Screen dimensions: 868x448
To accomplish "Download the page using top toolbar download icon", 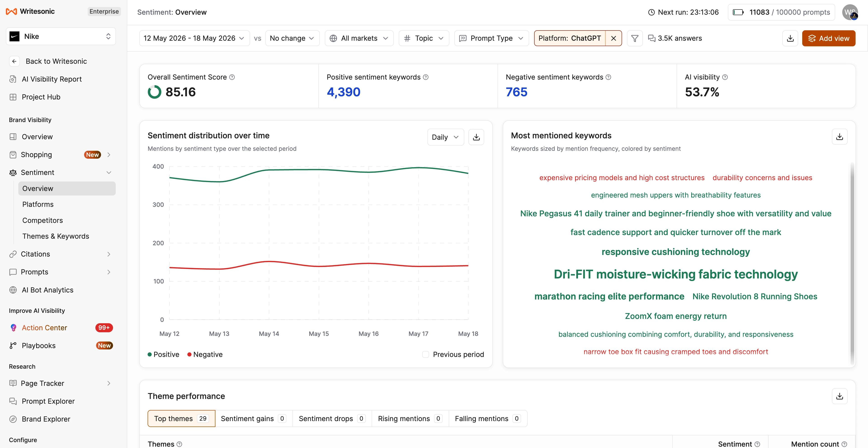I will click(x=790, y=38).
